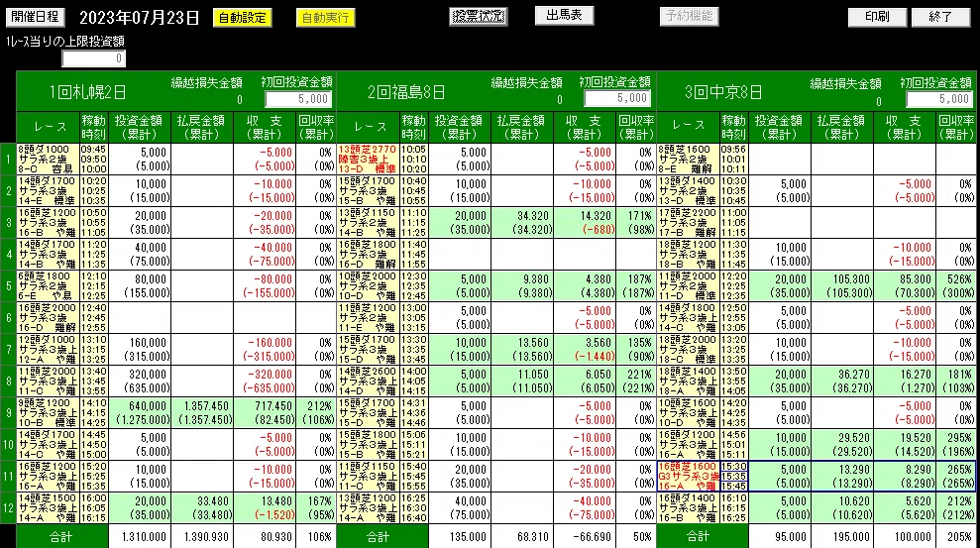Screen dimensions: 980x548
Task: Select row number 6 header
Action: coord(8,318)
